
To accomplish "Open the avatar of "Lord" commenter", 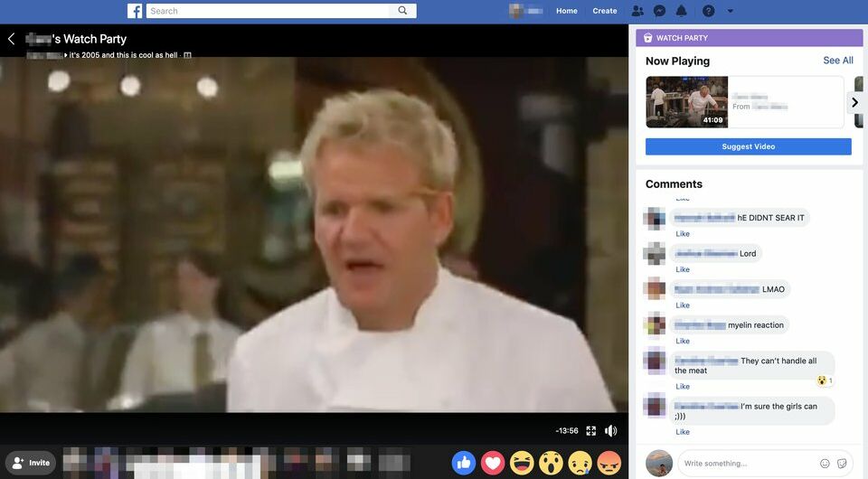I will (654, 253).
